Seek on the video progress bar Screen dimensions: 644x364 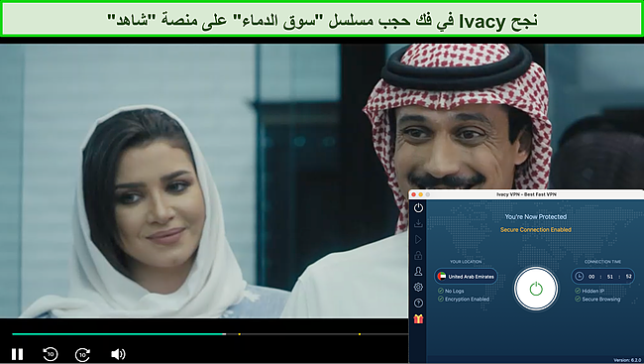210,334
